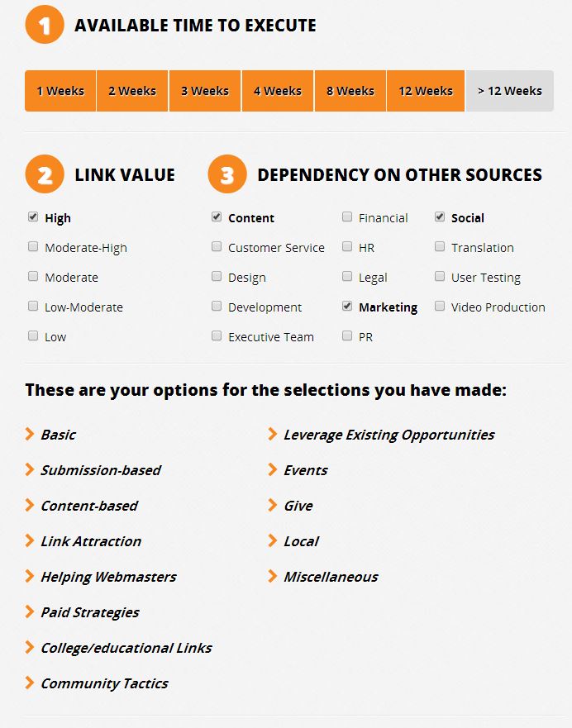Image resolution: width=572 pixels, height=728 pixels.
Task: Enable the Moderate-High checkbox
Action: [x=33, y=246]
